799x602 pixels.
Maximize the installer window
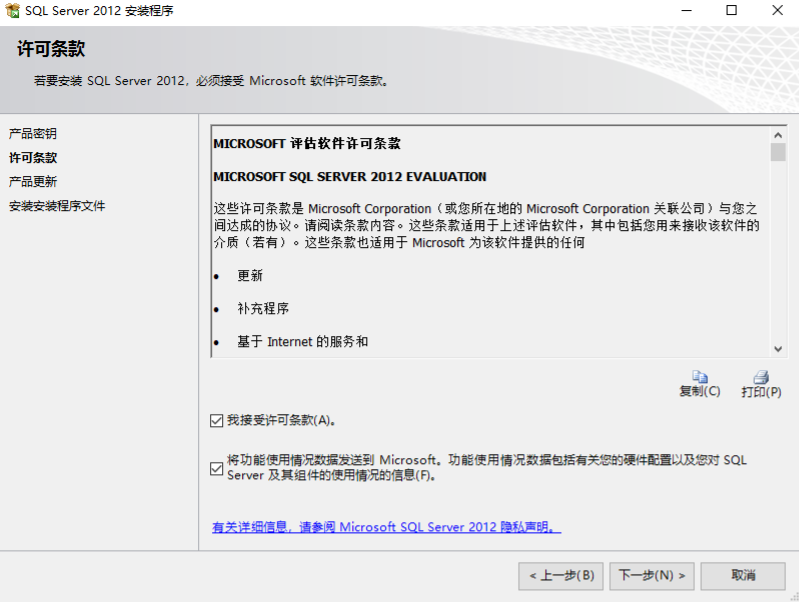731,10
